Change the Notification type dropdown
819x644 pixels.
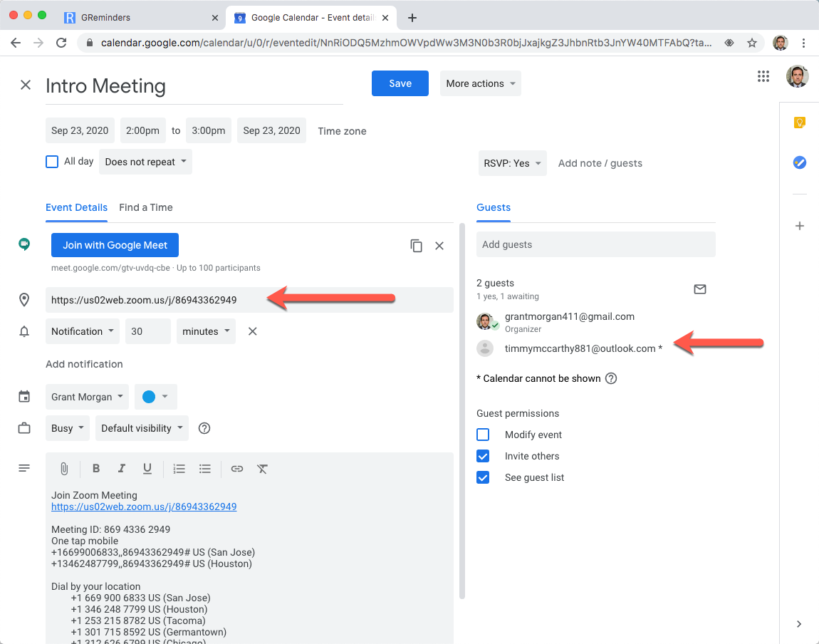pos(82,331)
